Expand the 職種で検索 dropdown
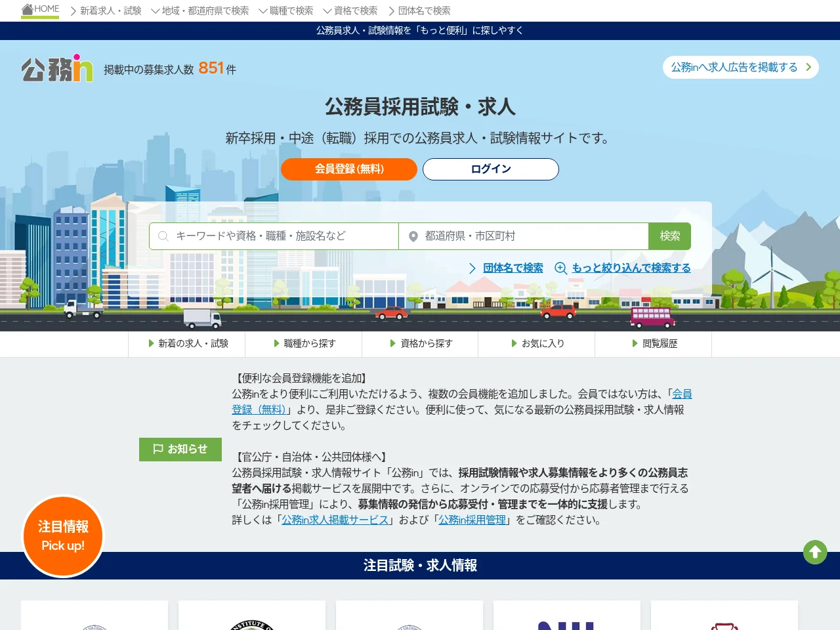 285,10
